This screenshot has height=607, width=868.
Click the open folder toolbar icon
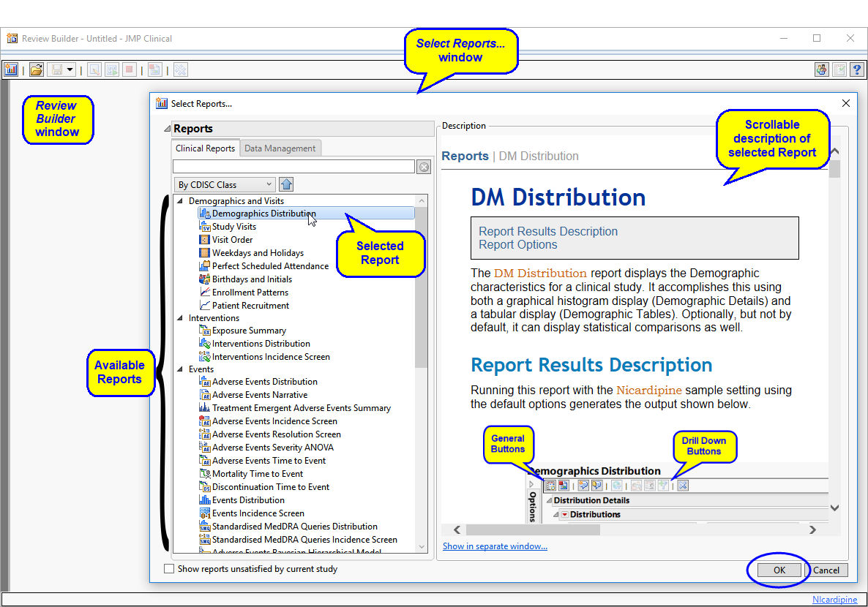pos(36,69)
